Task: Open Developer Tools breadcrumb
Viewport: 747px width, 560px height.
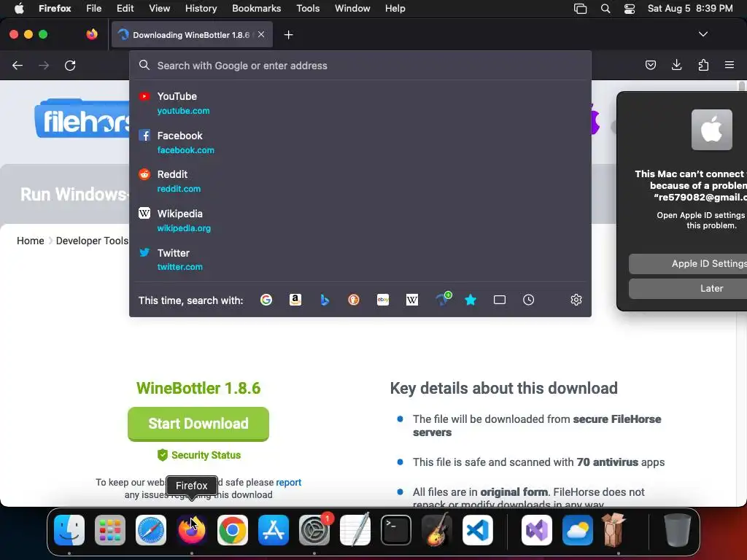Action: [x=92, y=241]
